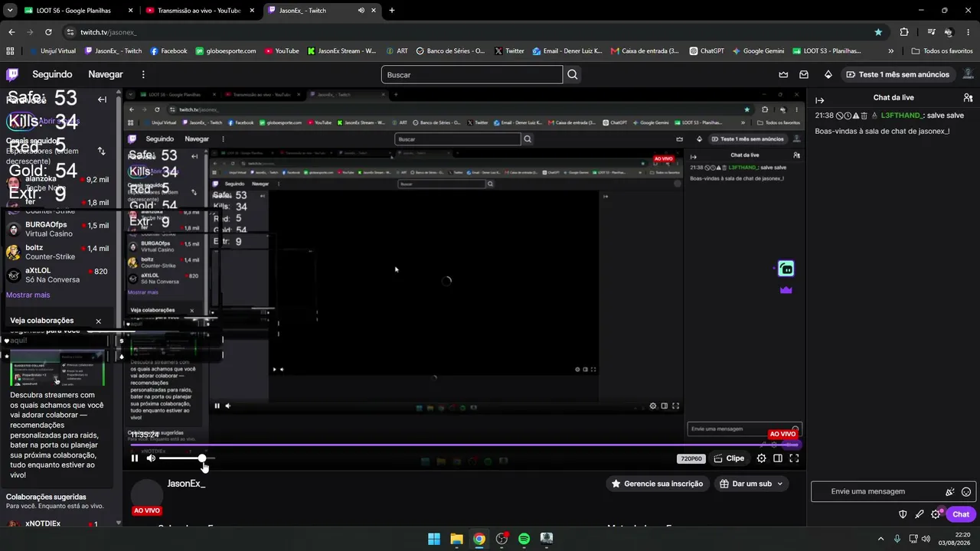The height and width of the screenshot is (551, 980).
Task: Select the 720P60 quality badge
Action: coord(691,458)
